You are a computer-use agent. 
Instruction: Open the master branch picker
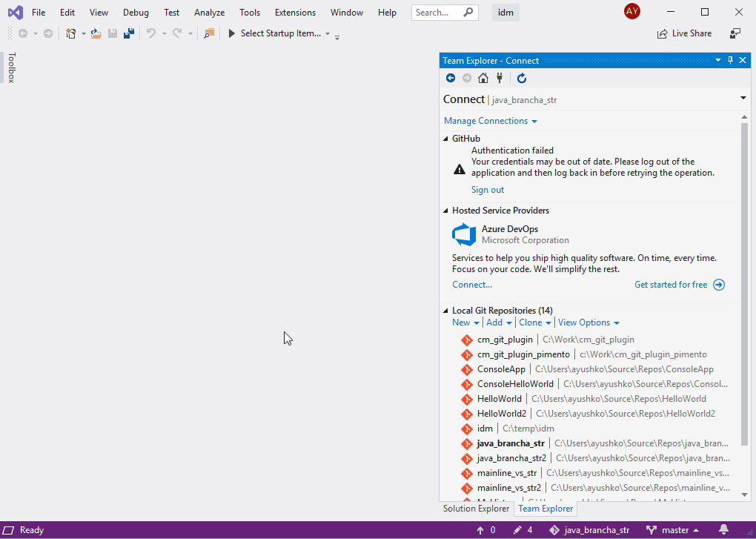click(x=672, y=530)
